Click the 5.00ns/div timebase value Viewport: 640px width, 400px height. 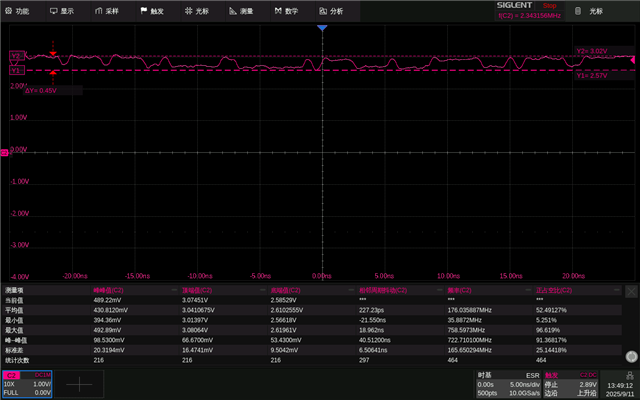point(524,384)
